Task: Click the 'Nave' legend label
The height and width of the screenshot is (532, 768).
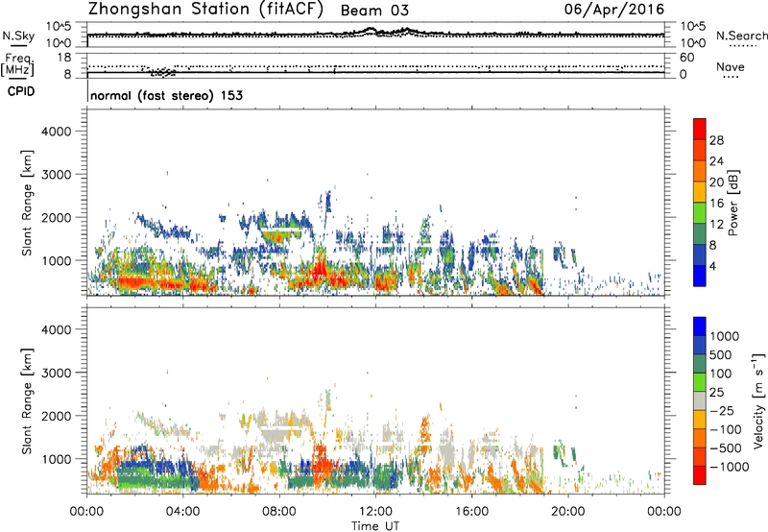Action: 730,67
